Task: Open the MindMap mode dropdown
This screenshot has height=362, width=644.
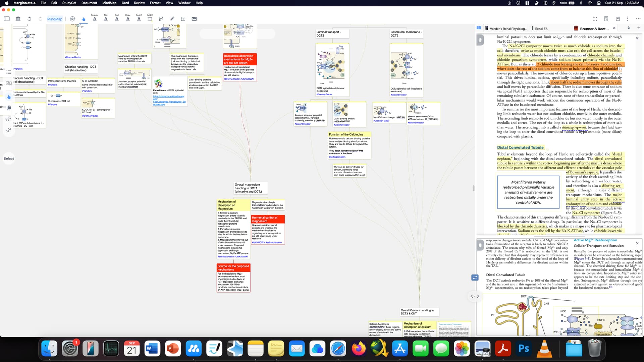Action: pos(55,19)
